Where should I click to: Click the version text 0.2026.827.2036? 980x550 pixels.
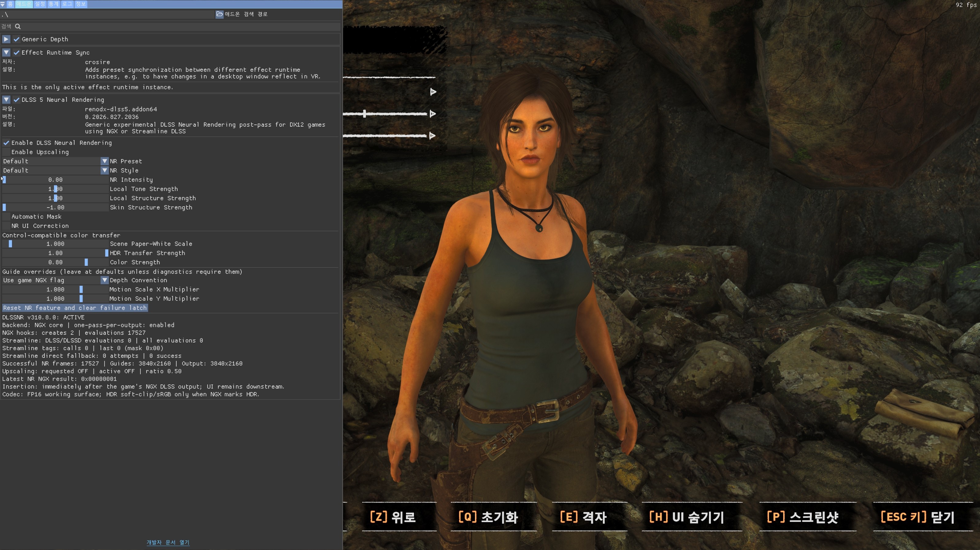(x=112, y=117)
